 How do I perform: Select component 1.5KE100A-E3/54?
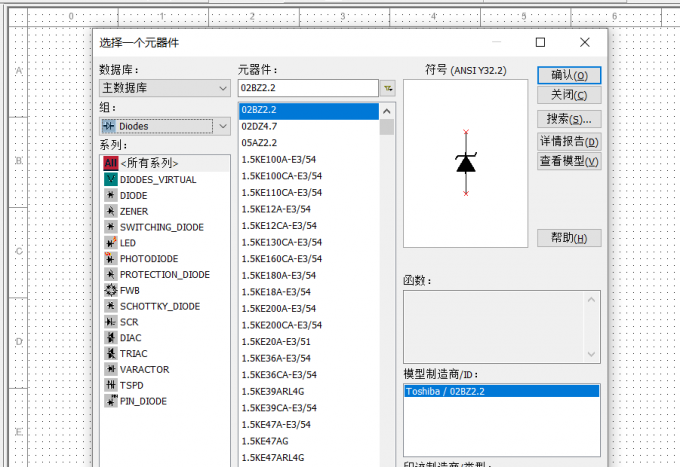pyautogui.click(x=278, y=160)
